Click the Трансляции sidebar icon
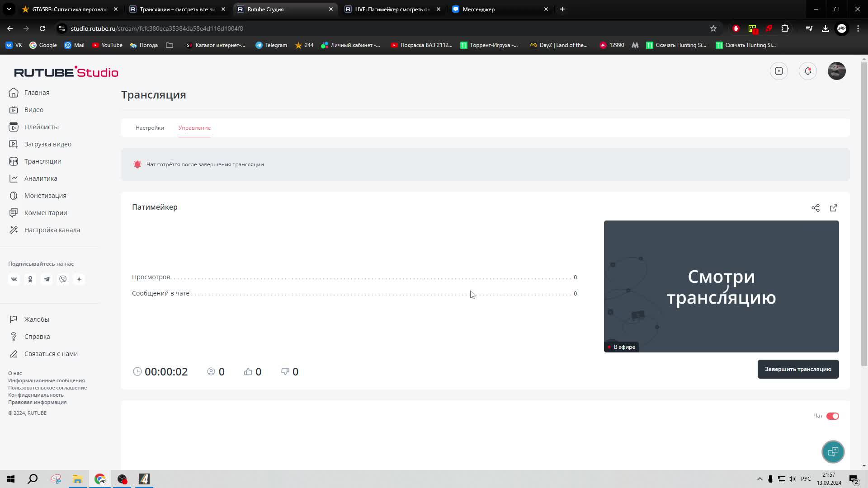The image size is (868, 488). tap(13, 161)
